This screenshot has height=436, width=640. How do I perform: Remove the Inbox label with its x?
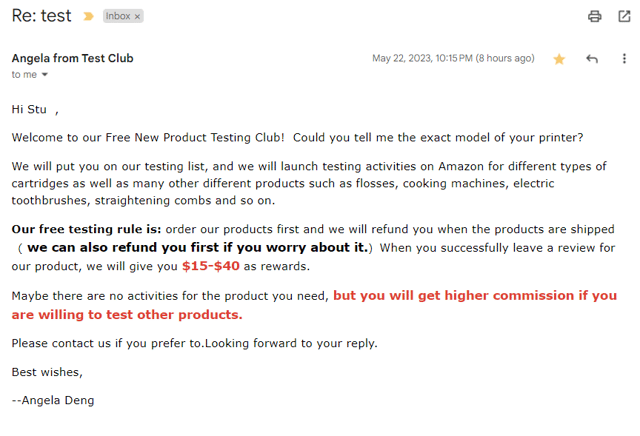coord(138,16)
